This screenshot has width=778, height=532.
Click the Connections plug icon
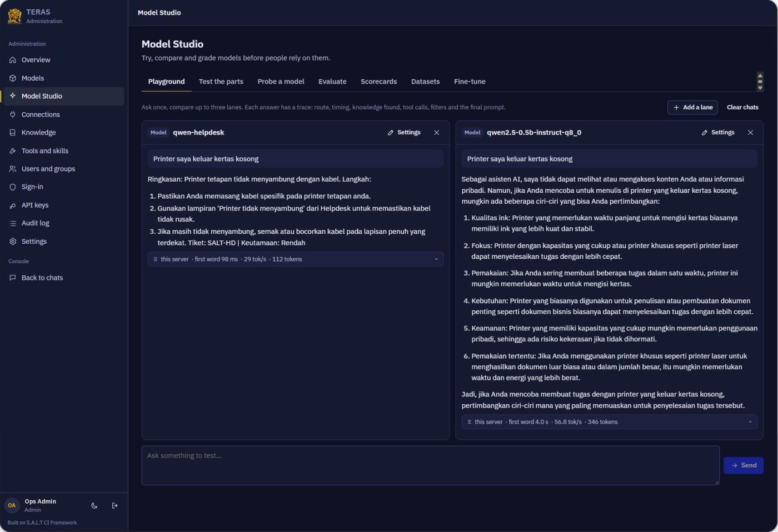(x=13, y=114)
